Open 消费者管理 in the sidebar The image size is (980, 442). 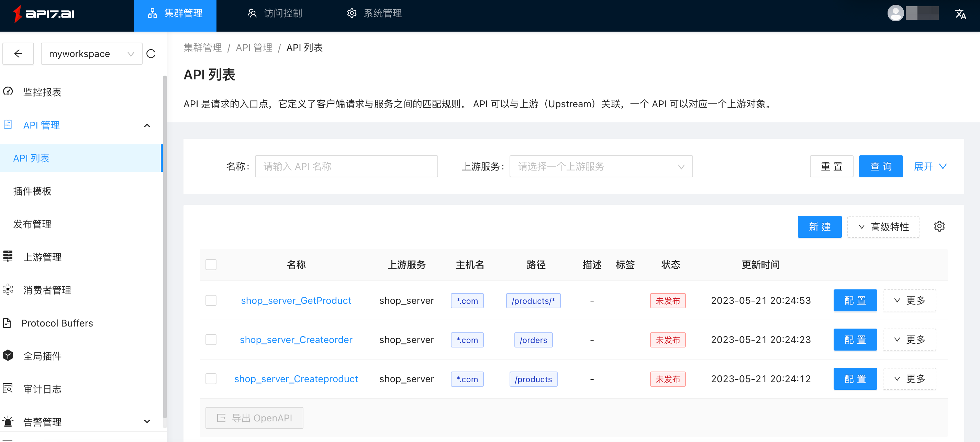47,290
